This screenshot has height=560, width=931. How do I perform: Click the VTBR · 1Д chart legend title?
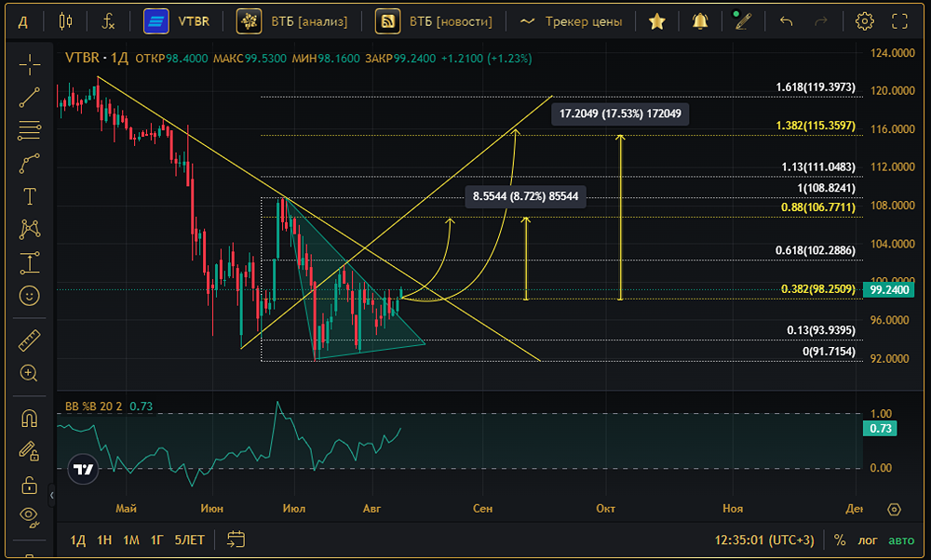pyautogui.click(x=96, y=58)
